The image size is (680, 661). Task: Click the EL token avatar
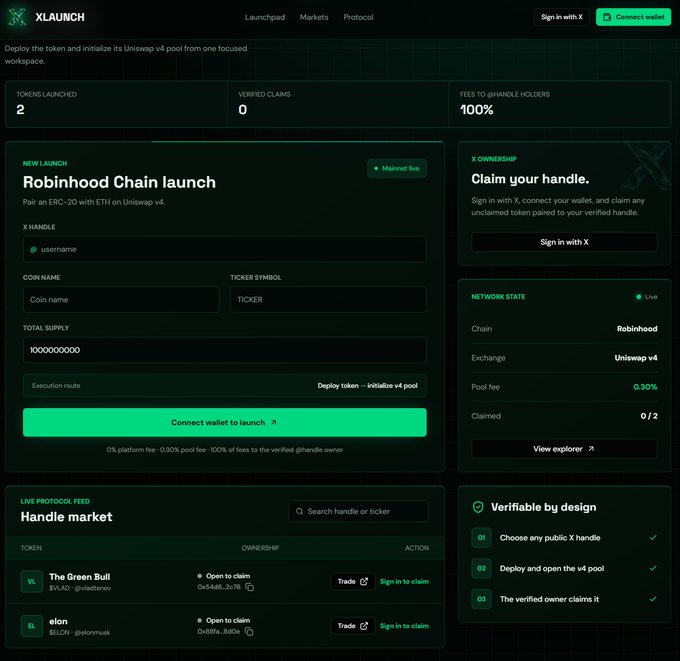tap(32, 626)
